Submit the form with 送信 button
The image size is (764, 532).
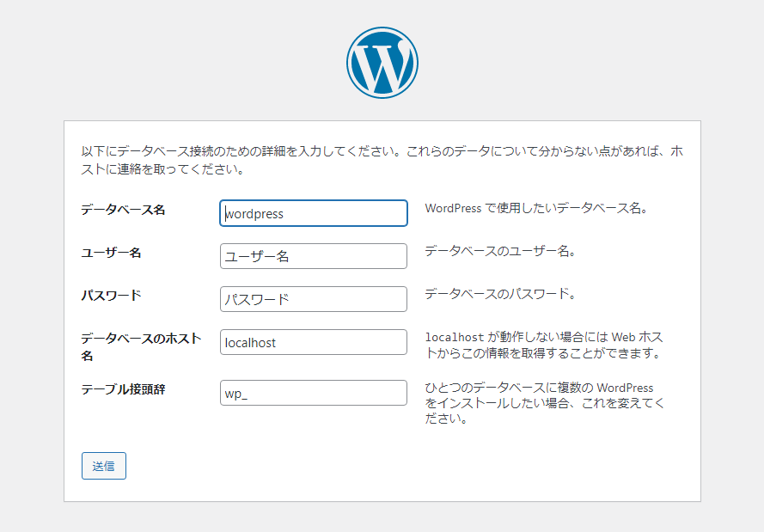(x=104, y=466)
